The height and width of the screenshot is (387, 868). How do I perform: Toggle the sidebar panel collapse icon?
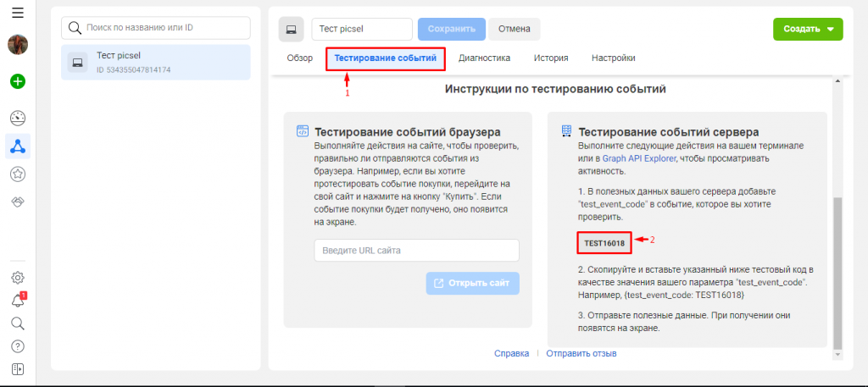pyautogui.click(x=18, y=368)
